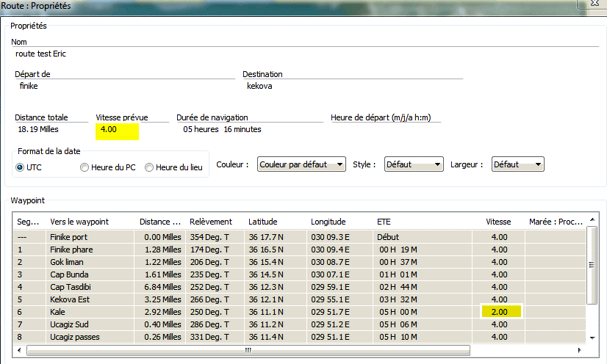Screen dimensions: 607x364
Task: Click the 'Marée : Proc...' column header
Action: point(556,222)
